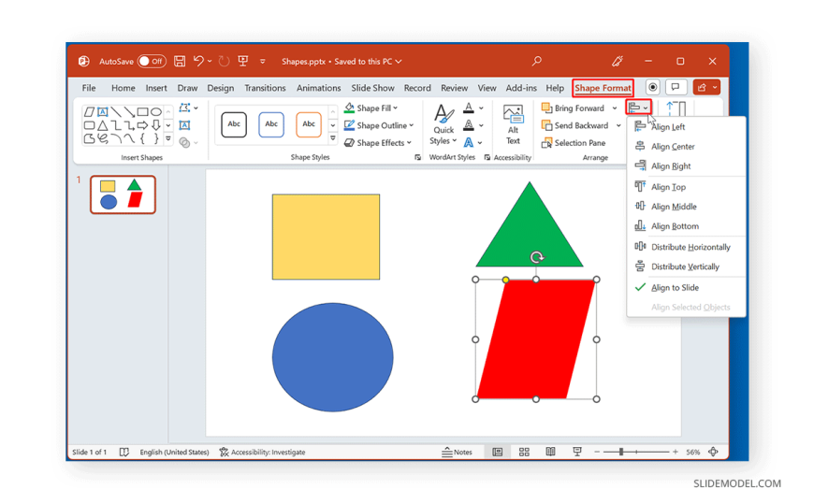
Task: Click the Merge Shapes icon
Action: click(x=184, y=142)
